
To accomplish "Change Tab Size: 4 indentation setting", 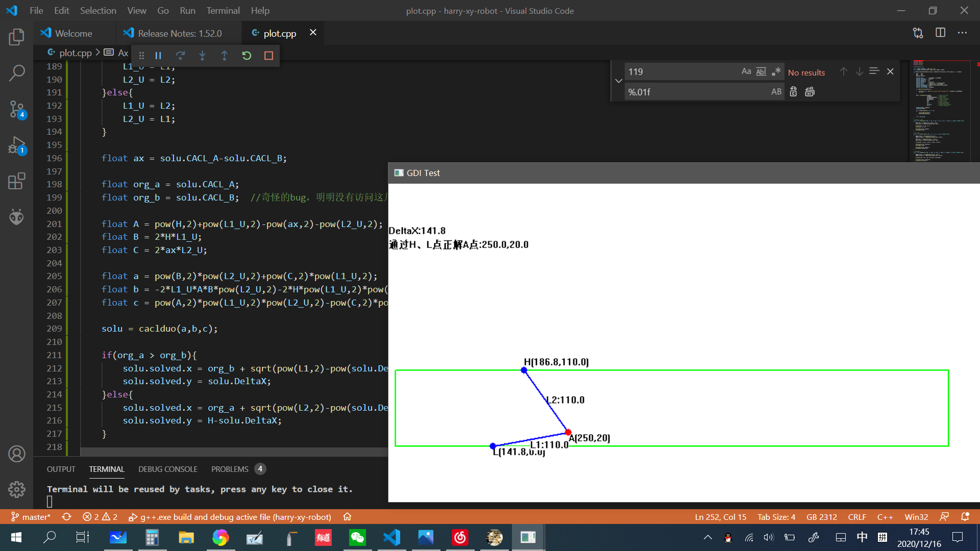I will (776, 517).
